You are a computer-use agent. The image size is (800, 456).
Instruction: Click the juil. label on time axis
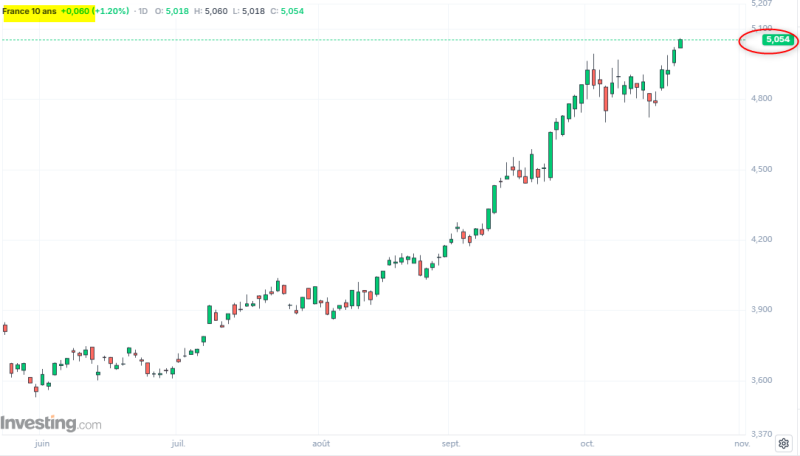click(178, 443)
